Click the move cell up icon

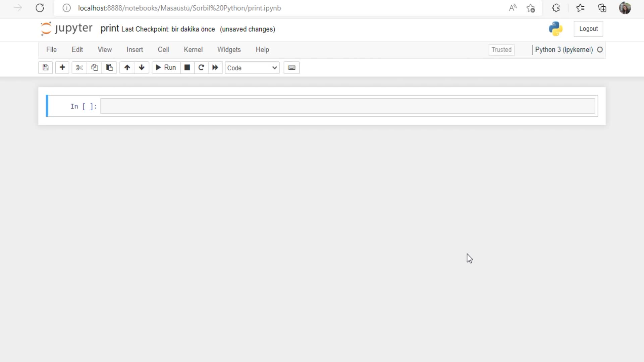127,68
